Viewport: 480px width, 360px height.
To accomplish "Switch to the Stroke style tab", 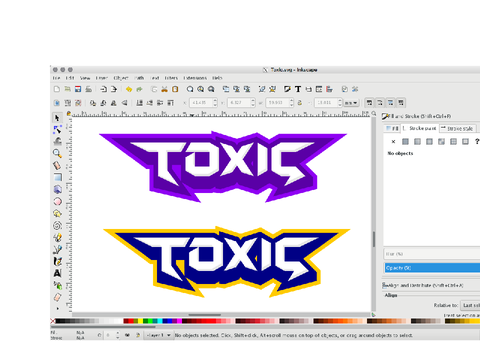I will pos(458,128).
